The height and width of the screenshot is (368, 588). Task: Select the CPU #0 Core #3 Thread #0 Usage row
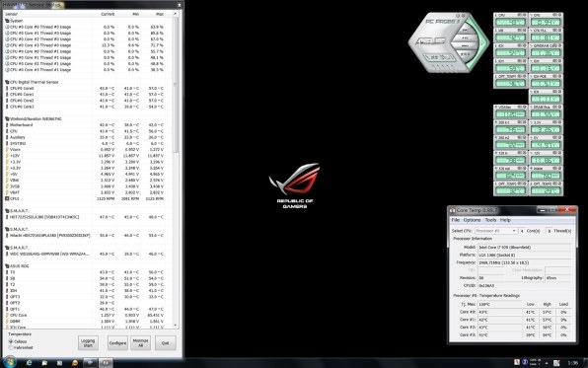pyautogui.click(x=85, y=45)
